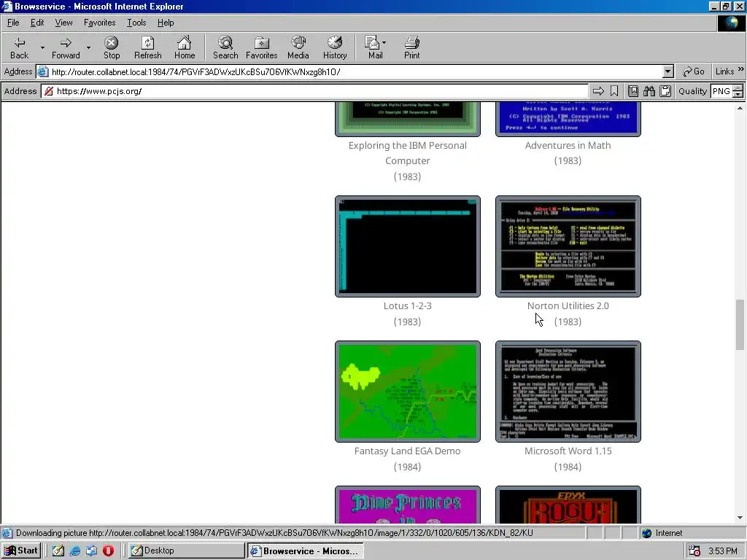Open the Lotus 1-2-3 link

tap(407, 306)
